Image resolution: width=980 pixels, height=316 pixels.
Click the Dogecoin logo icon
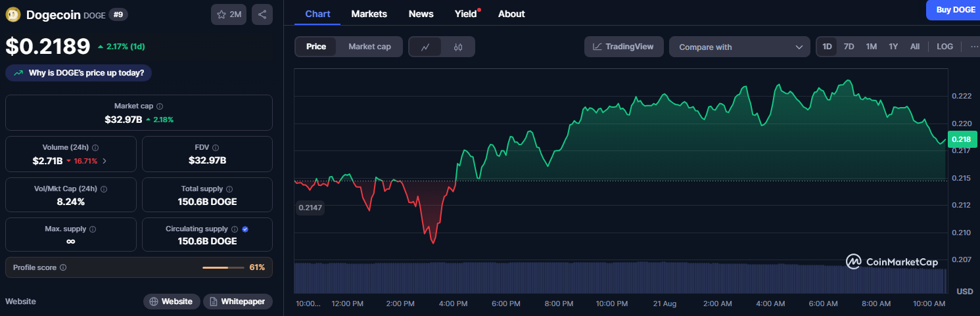[13, 14]
